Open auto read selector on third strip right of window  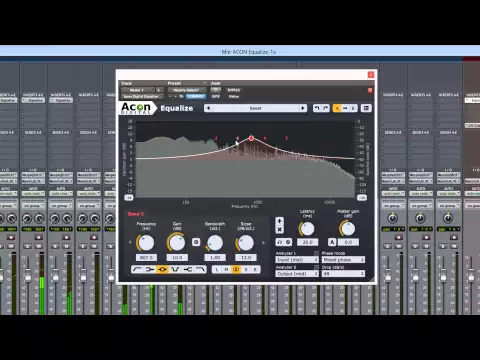click(x=449, y=194)
